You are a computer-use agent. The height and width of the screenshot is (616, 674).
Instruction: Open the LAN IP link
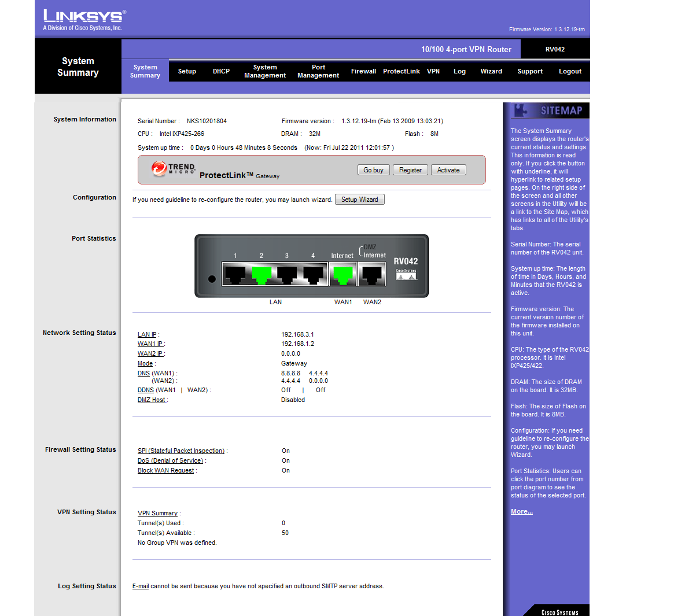click(147, 334)
